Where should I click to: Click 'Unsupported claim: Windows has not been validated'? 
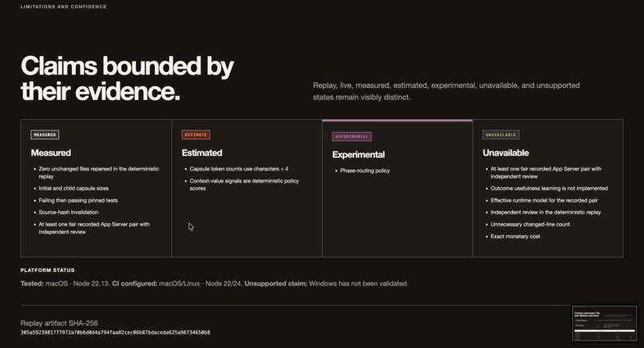tap(327, 283)
